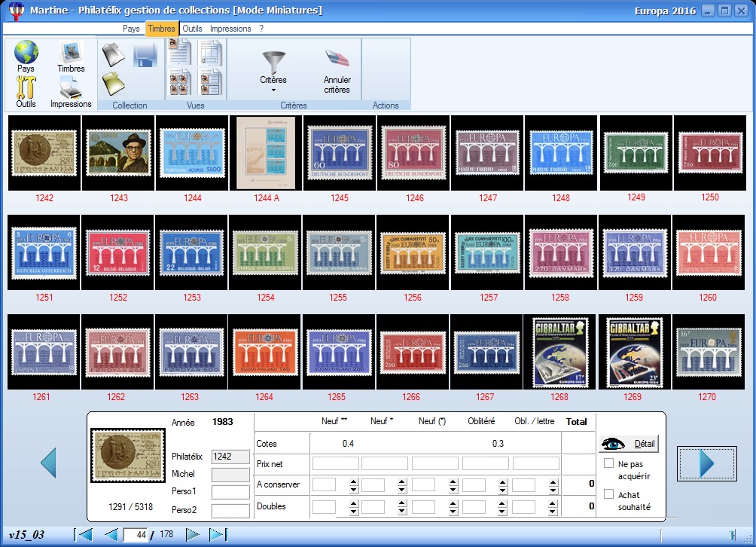Open the Timbres stamp icon

tap(71, 52)
